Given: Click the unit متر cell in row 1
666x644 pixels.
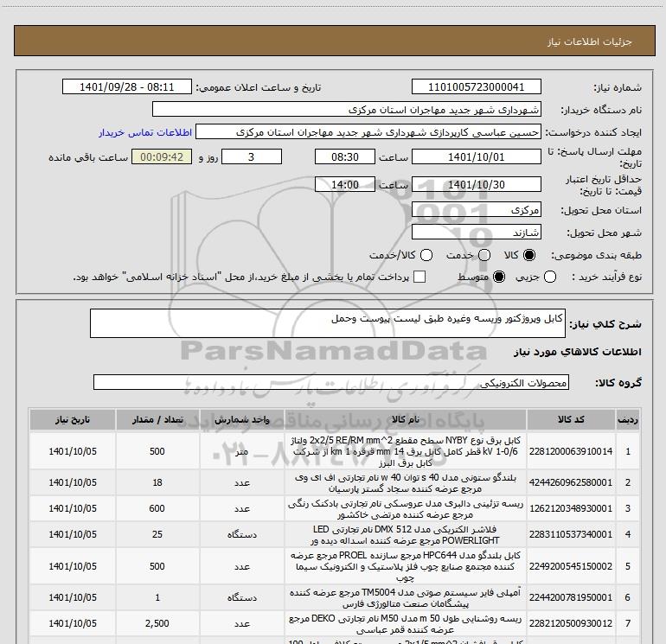Looking at the screenshot, I should [241, 451].
